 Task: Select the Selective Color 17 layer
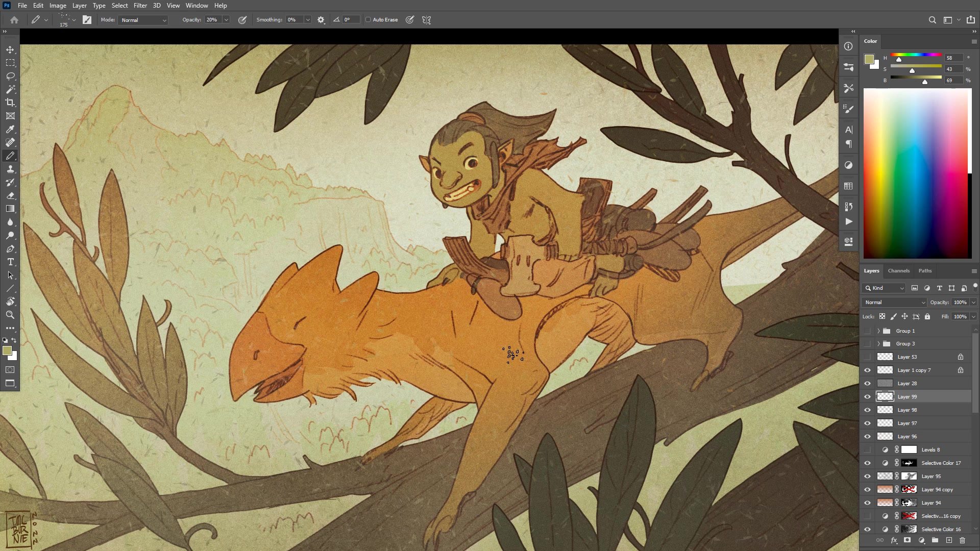(941, 463)
